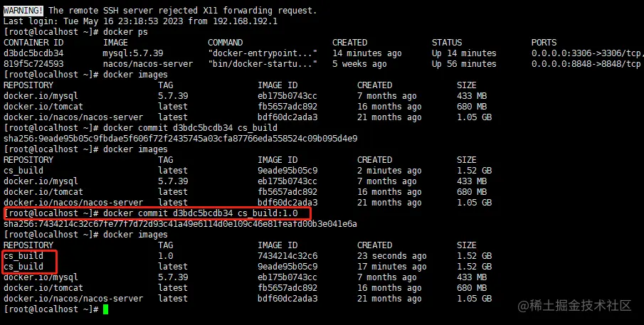Click the tag value 1.0

coord(166,256)
